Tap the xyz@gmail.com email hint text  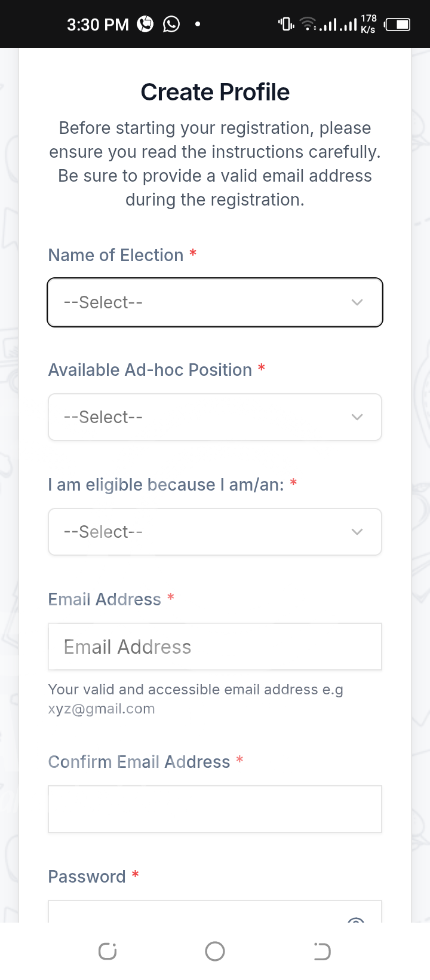(102, 709)
